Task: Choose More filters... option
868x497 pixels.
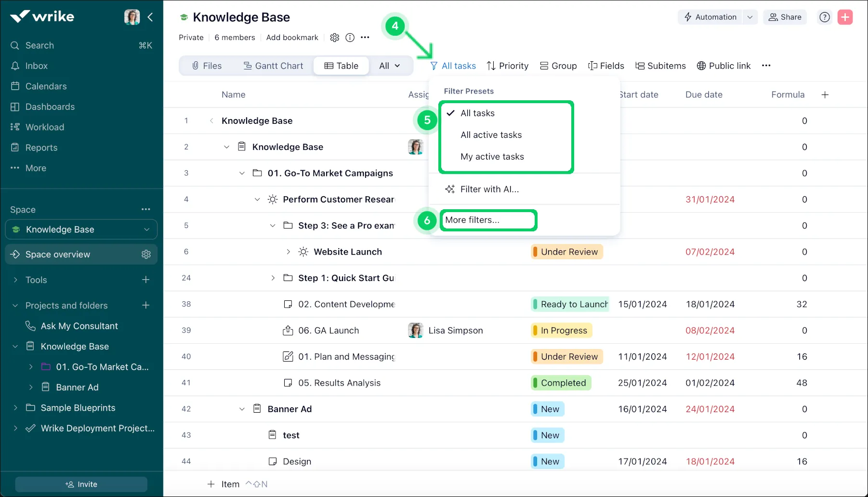Action: [x=472, y=220]
